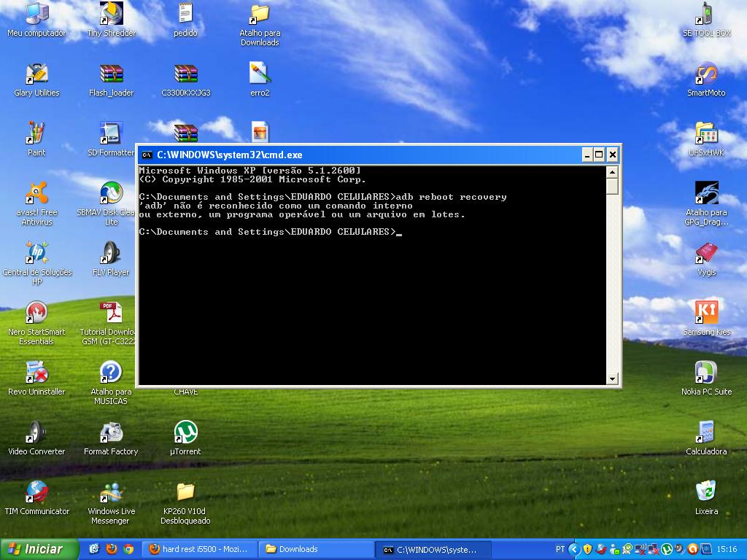The height and width of the screenshot is (560, 747).
Task: Click the taskbar clock showing 15:16
Action: [x=727, y=549]
